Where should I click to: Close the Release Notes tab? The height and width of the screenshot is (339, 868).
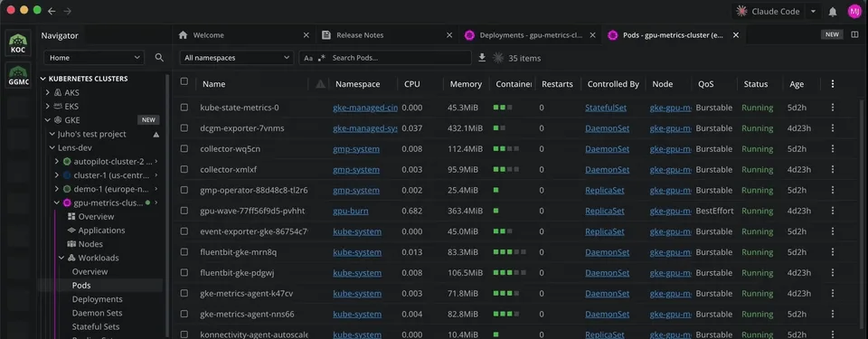[449, 35]
